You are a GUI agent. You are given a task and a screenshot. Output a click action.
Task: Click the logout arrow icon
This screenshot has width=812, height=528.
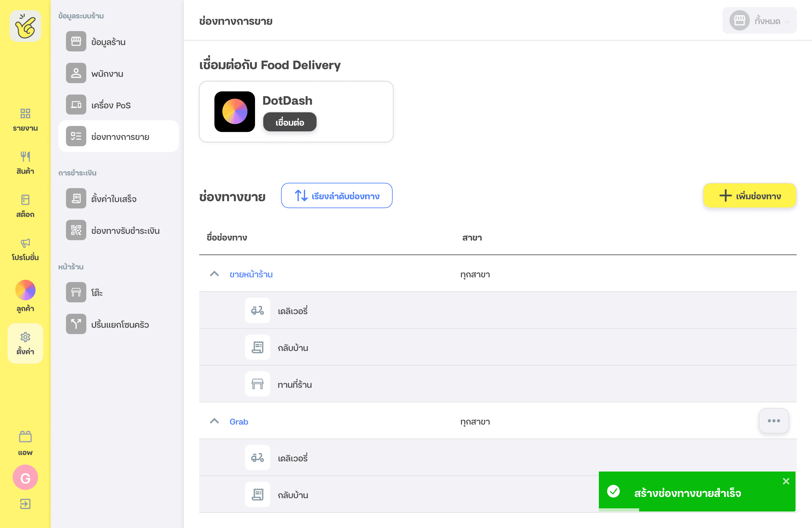point(25,504)
